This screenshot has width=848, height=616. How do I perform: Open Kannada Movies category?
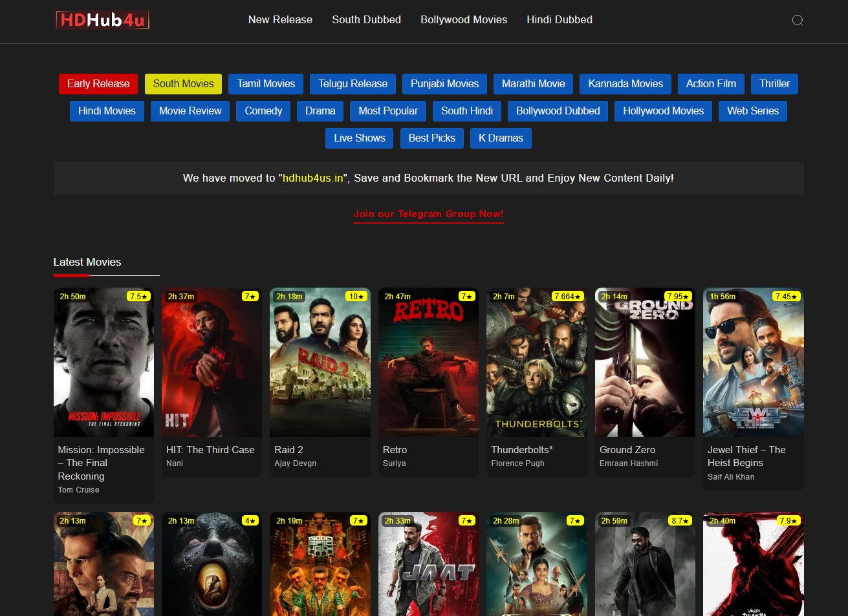pos(625,84)
